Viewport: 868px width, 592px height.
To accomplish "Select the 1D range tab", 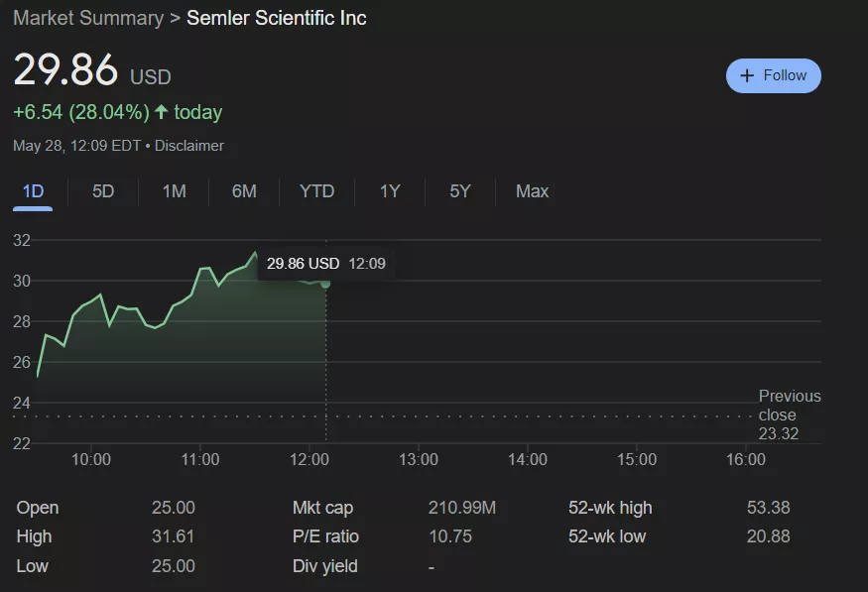I will point(33,191).
